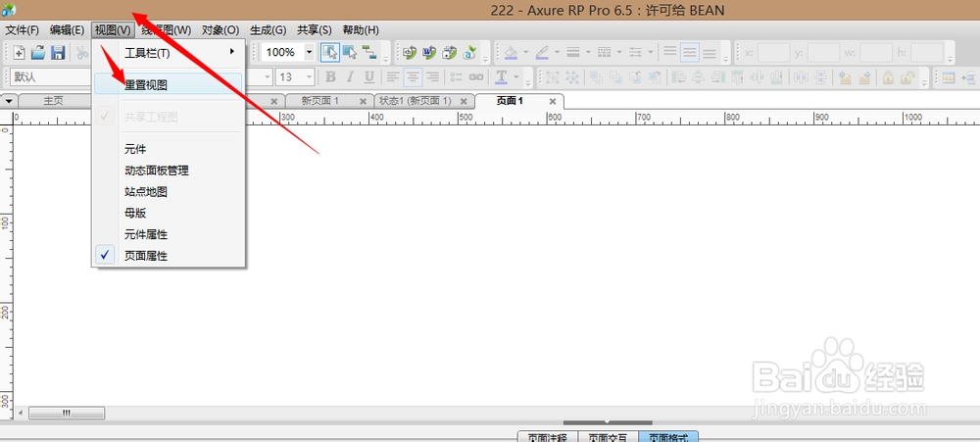Image resolution: width=980 pixels, height=442 pixels.
Task: Align text right icon
Action: tap(432, 76)
